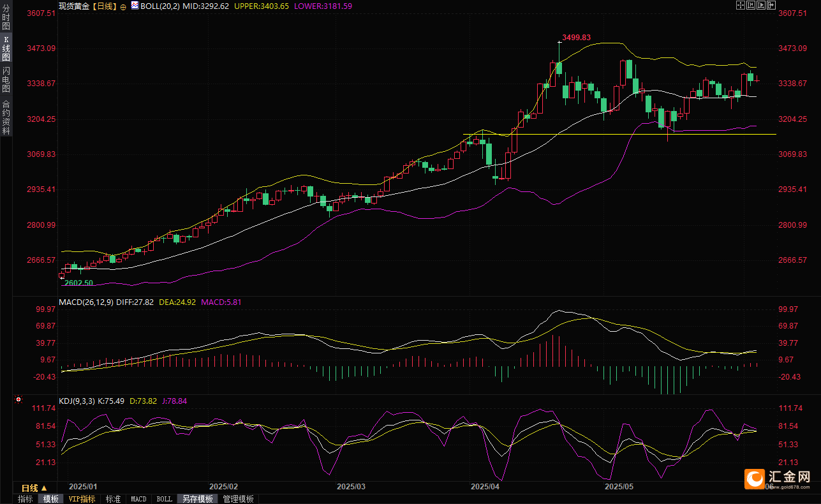Click the DEA:24.92 value
Image resolution: width=821 pixels, height=504 pixels.
point(177,302)
